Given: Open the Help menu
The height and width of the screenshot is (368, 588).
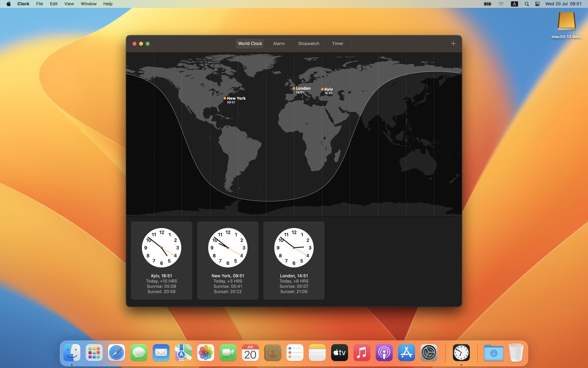Looking at the screenshot, I should click(x=108, y=4).
